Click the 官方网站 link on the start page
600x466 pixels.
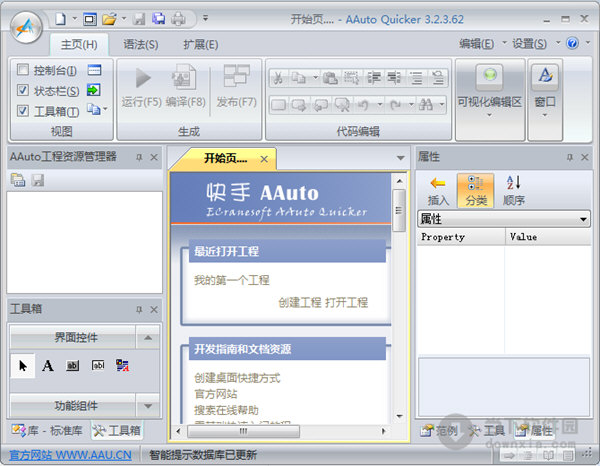pos(215,394)
